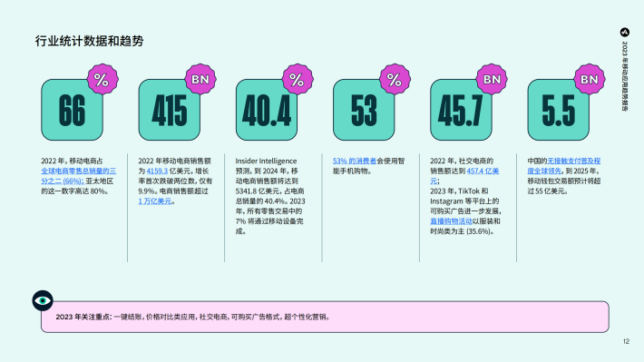This screenshot has height=362, width=644.
Task: Click the vertical 2023 年移动应用趋势报告 label
Action: [624, 76]
